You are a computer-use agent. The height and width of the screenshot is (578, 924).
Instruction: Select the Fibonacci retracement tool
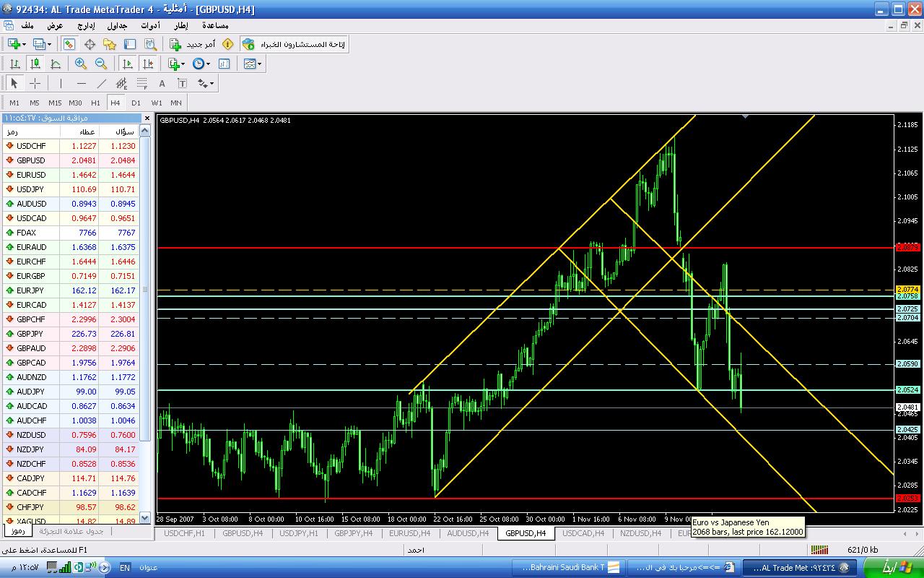(142, 83)
